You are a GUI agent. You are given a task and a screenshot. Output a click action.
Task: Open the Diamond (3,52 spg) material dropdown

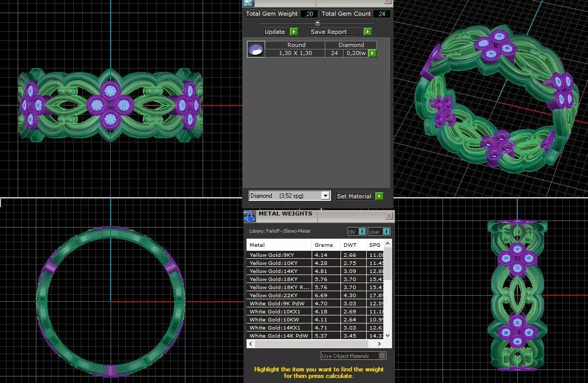point(289,196)
